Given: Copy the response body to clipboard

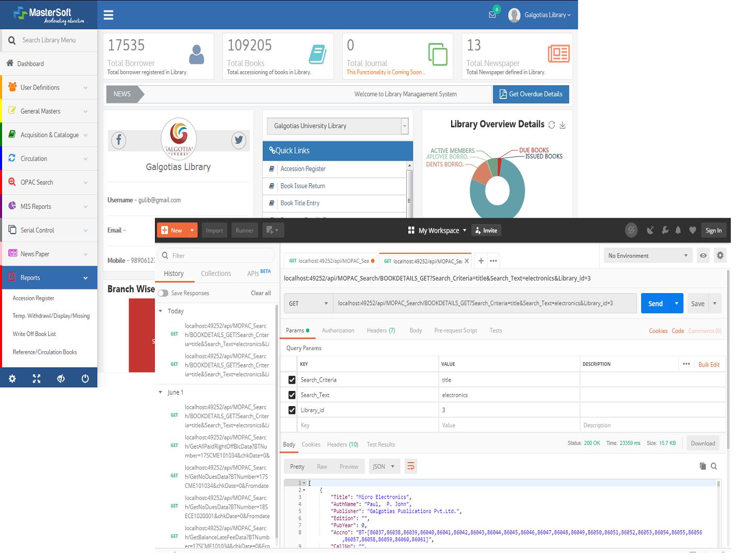Looking at the screenshot, I should 703,466.
